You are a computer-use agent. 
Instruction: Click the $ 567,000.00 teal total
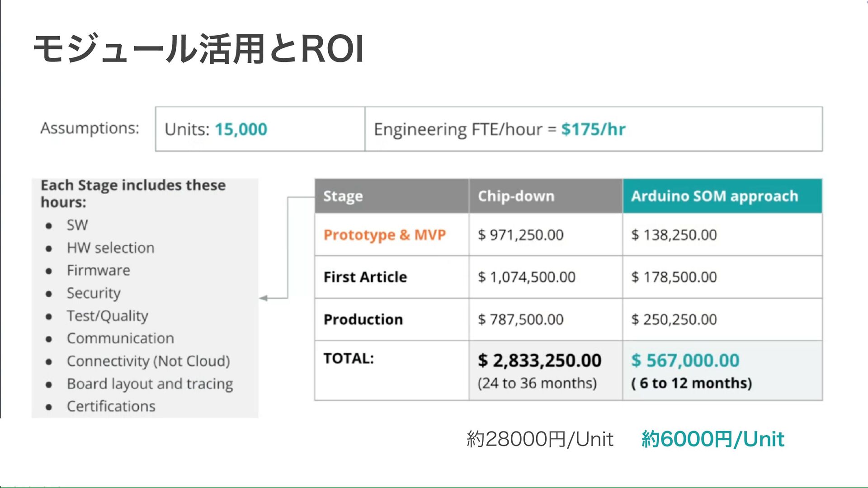pos(685,361)
